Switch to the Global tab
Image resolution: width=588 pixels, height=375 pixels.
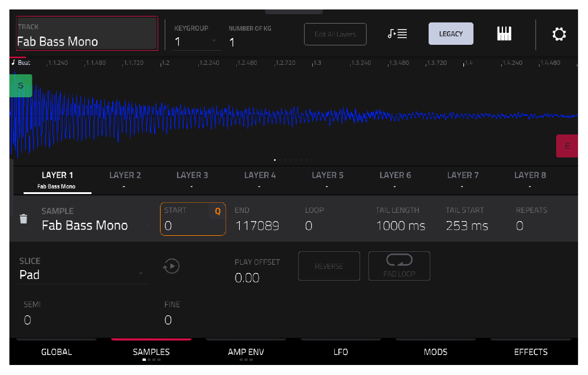click(56, 352)
